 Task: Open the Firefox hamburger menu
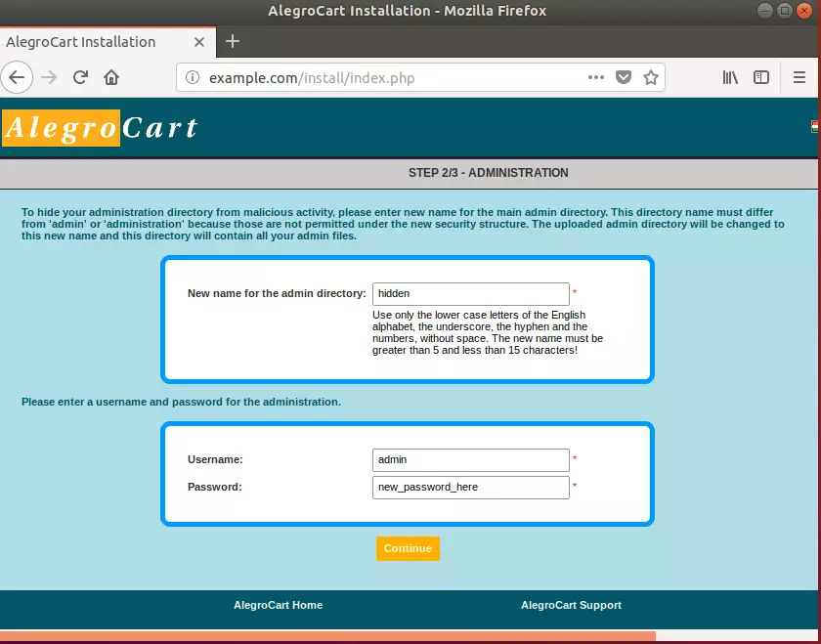799,77
